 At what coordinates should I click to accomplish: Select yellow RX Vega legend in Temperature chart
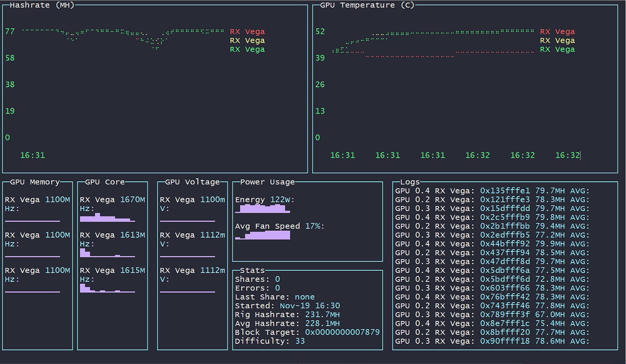coord(557,40)
